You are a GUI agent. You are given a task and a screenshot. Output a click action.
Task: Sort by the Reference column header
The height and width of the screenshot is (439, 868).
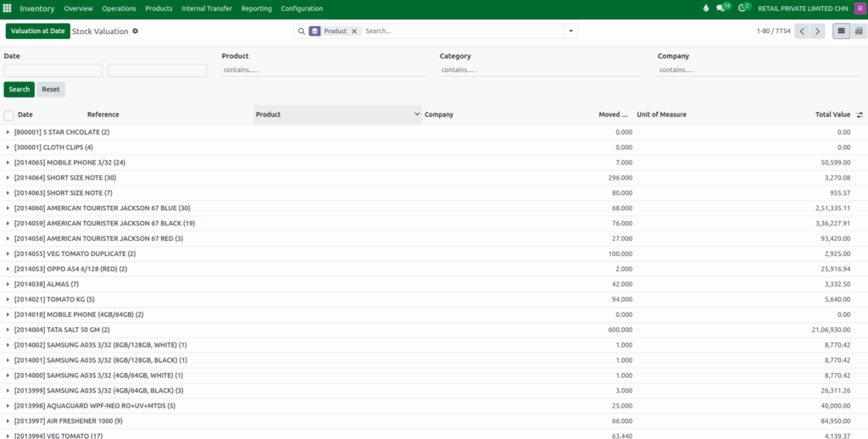pos(103,114)
